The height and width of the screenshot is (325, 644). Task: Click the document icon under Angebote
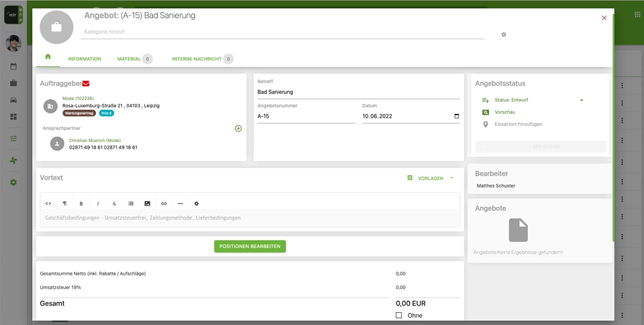518,231
